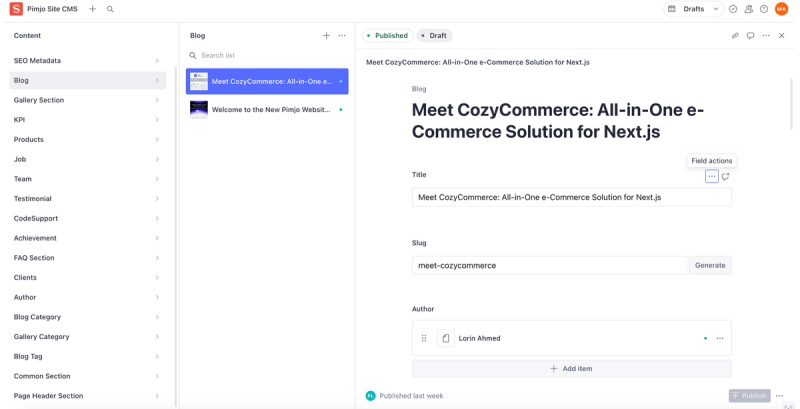Screen dimensions: 800x409
Task: Click the upload arrow icon inside the Publish button
Action: 736,396
